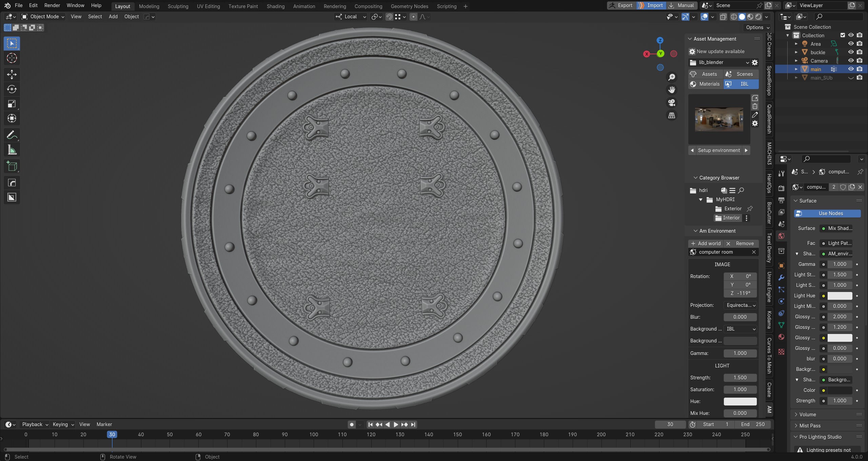Toggle snapping magnet icon
Image resolution: width=868 pixels, height=461 pixels.
click(389, 17)
